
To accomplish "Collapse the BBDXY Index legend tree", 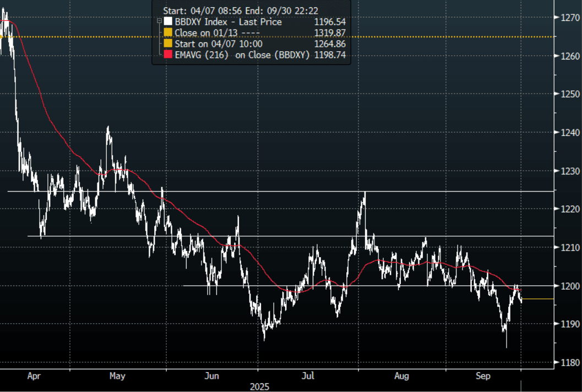I will 159,22.
